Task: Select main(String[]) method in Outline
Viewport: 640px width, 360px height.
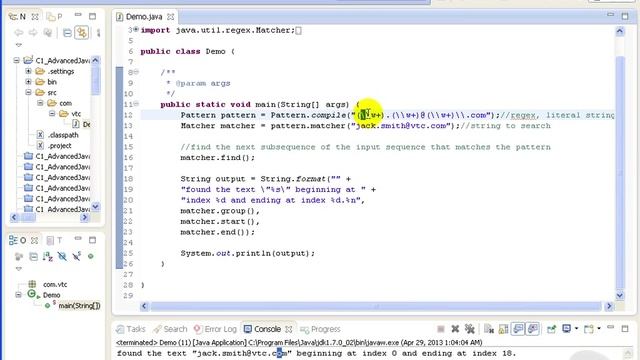Action: pyautogui.click(x=73, y=305)
